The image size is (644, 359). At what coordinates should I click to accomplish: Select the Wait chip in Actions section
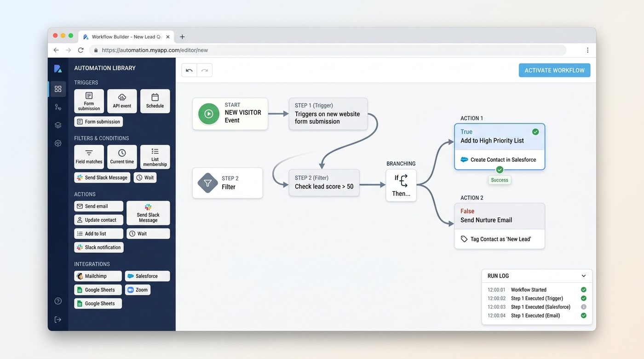148,234
